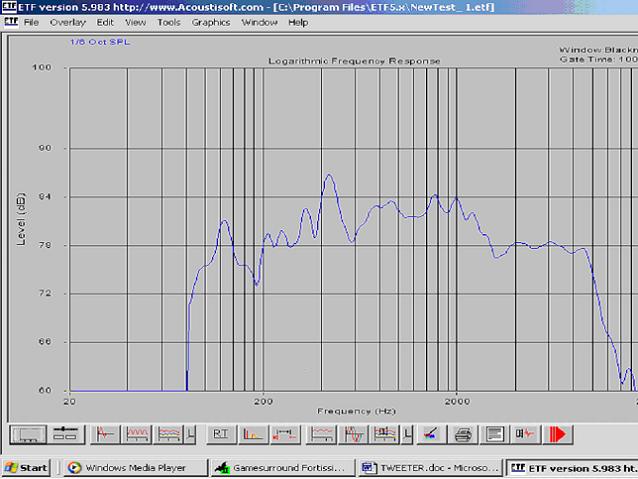Open the Tools menu
This screenshot has width=638, height=479.
point(169,22)
